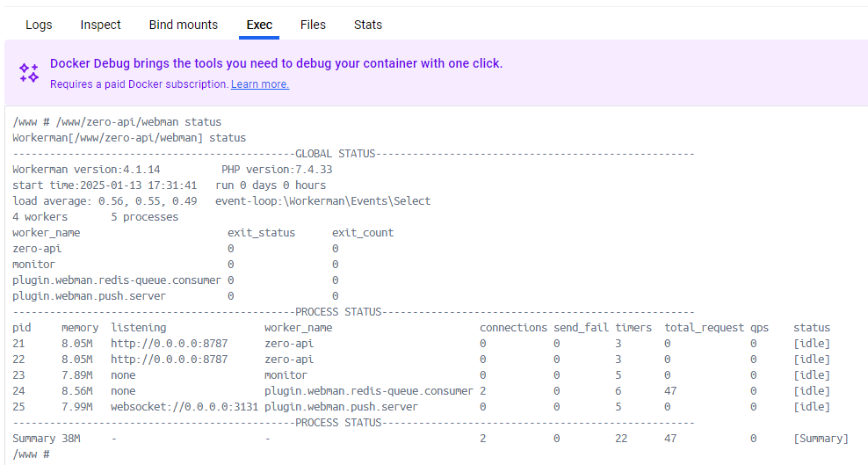Click timers total value 22 in Summary row
Screen dimensions: 868x465
[x=621, y=439]
